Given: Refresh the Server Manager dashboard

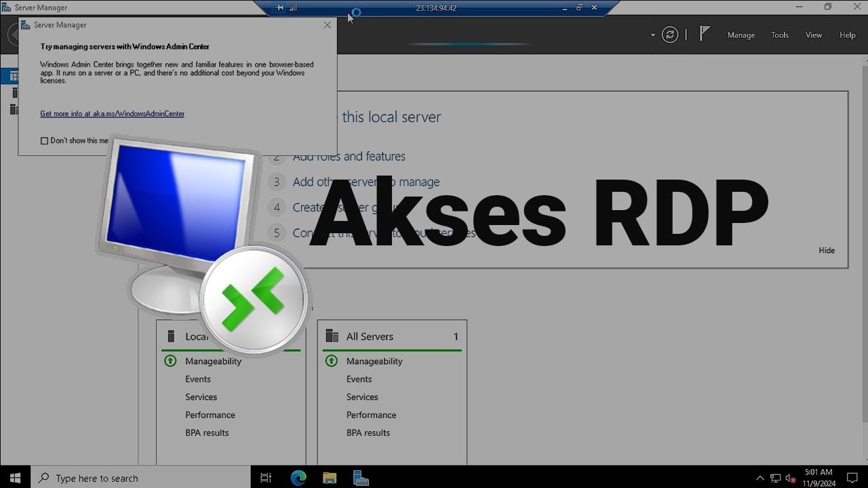Looking at the screenshot, I should 670,35.
